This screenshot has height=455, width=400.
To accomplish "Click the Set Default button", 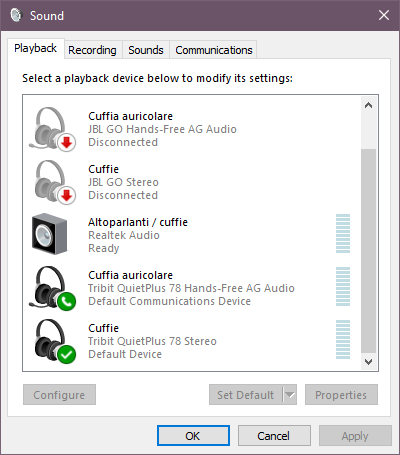I will [246, 395].
